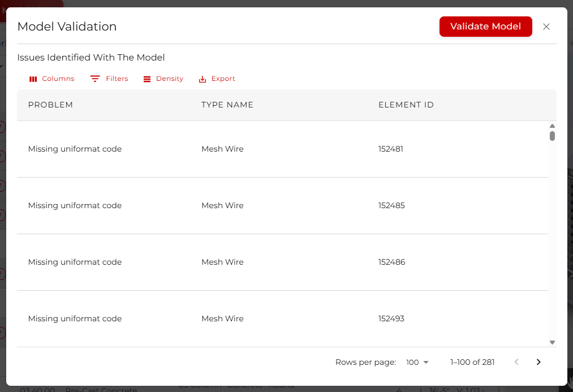Click the Validate Model button
This screenshot has height=392, width=573.
pos(485,27)
